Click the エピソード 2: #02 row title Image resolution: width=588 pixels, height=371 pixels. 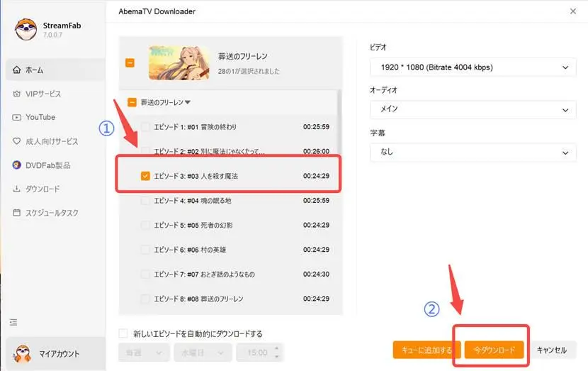[x=209, y=151]
